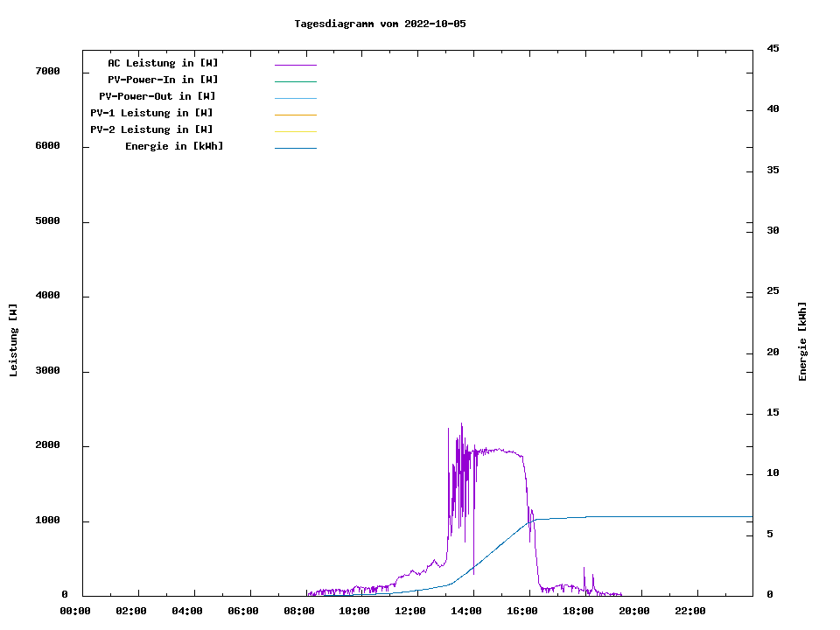Pick the 00:00 time axis label
The width and height of the screenshot is (840, 630).
point(75,611)
